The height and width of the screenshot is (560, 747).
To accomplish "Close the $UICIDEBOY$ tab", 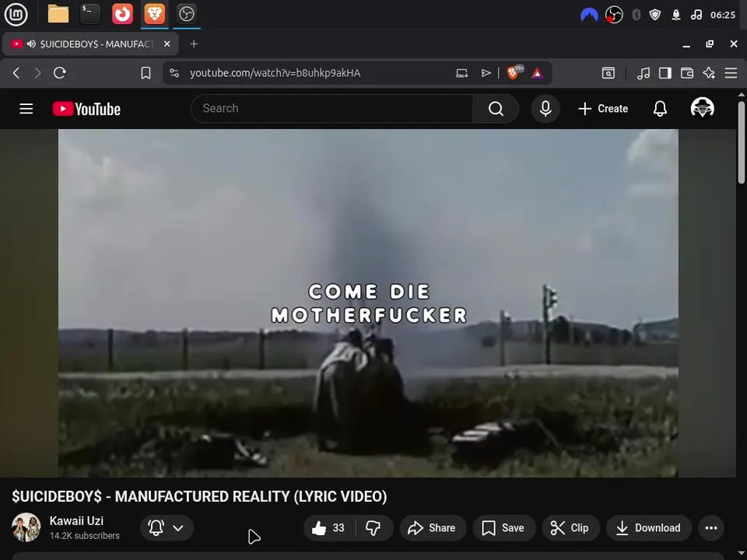I will coord(167,44).
